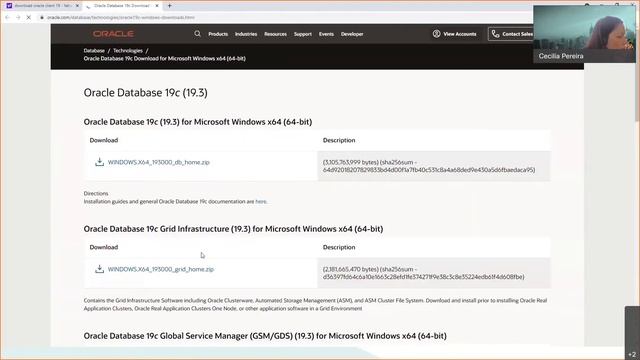Click the download icon beside WINDOWS.X64_193000_grid_home.zip
The image size is (640, 360).
[99, 269]
